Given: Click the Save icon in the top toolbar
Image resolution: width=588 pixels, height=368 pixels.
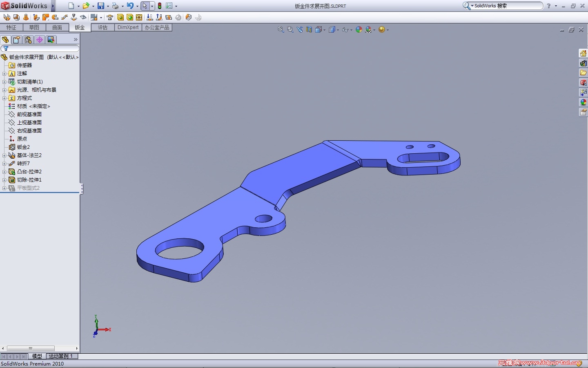Looking at the screenshot, I should point(100,6).
